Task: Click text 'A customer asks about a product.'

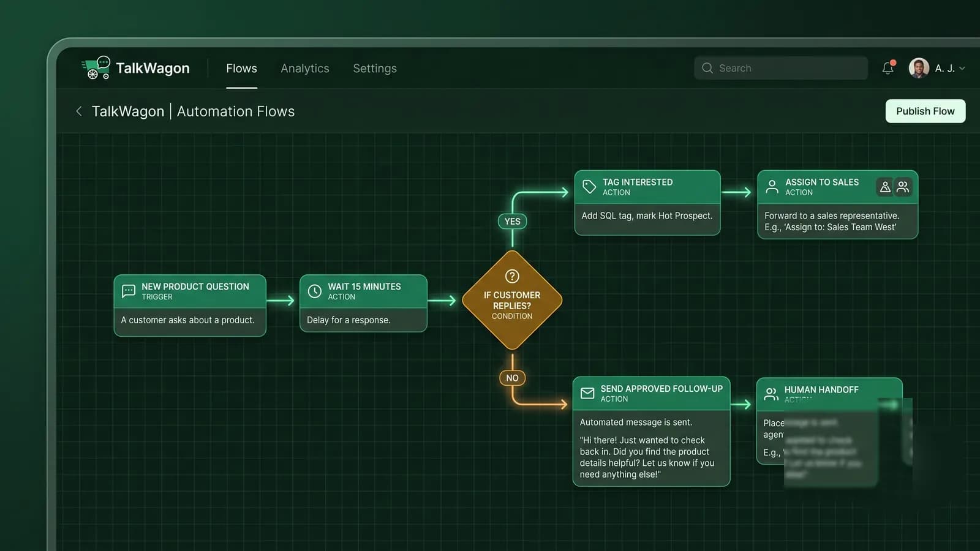Action: click(x=187, y=320)
